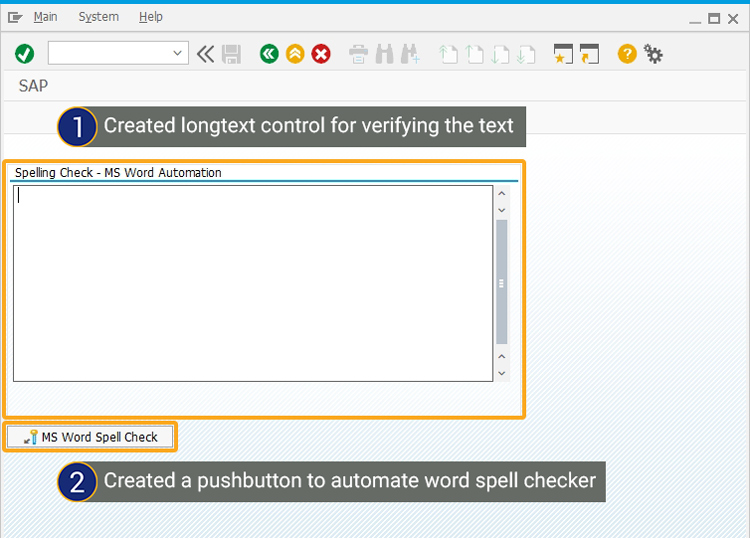Open the yellow Help question icon
The height and width of the screenshot is (538, 750).
pos(627,54)
